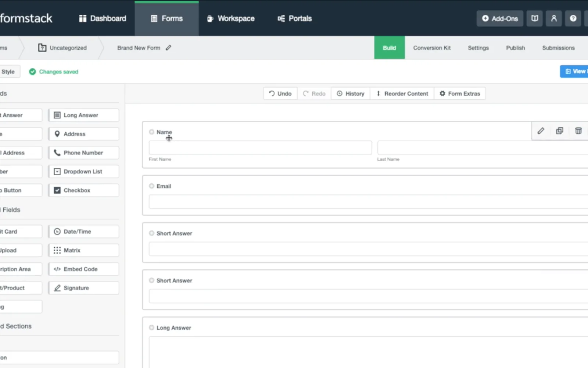Duplicate the Name field
This screenshot has width=588, height=368.
pos(559,131)
